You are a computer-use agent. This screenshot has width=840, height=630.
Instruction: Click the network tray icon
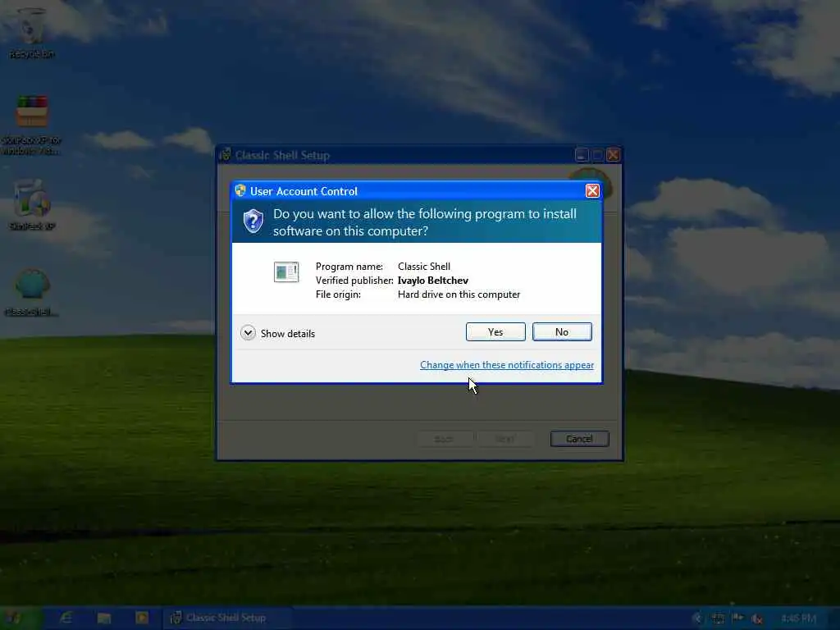(718, 619)
